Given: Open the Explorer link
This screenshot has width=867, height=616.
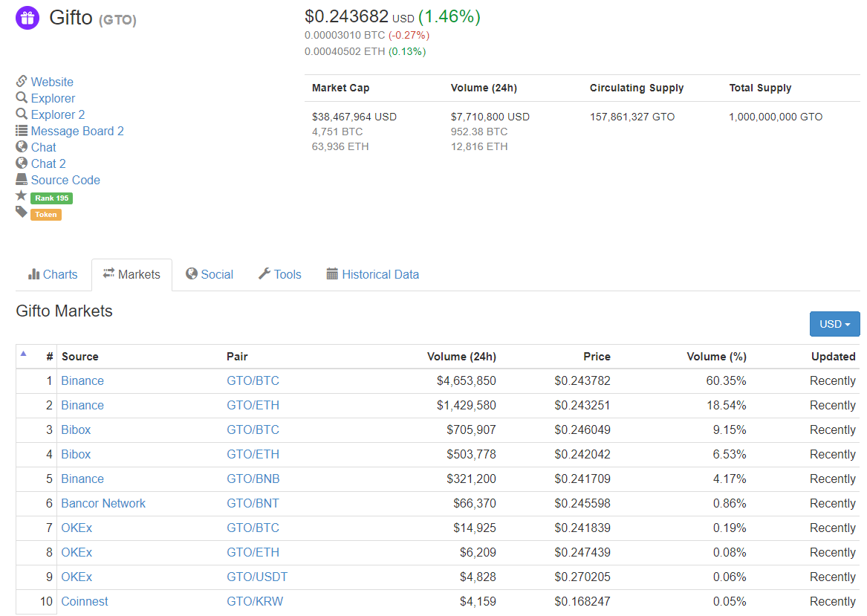Looking at the screenshot, I should (x=53, y=98).
